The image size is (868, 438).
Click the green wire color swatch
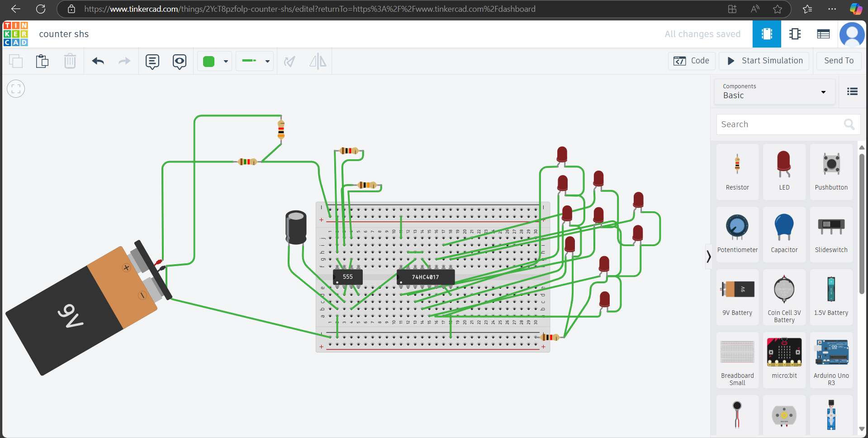point(209,61)
